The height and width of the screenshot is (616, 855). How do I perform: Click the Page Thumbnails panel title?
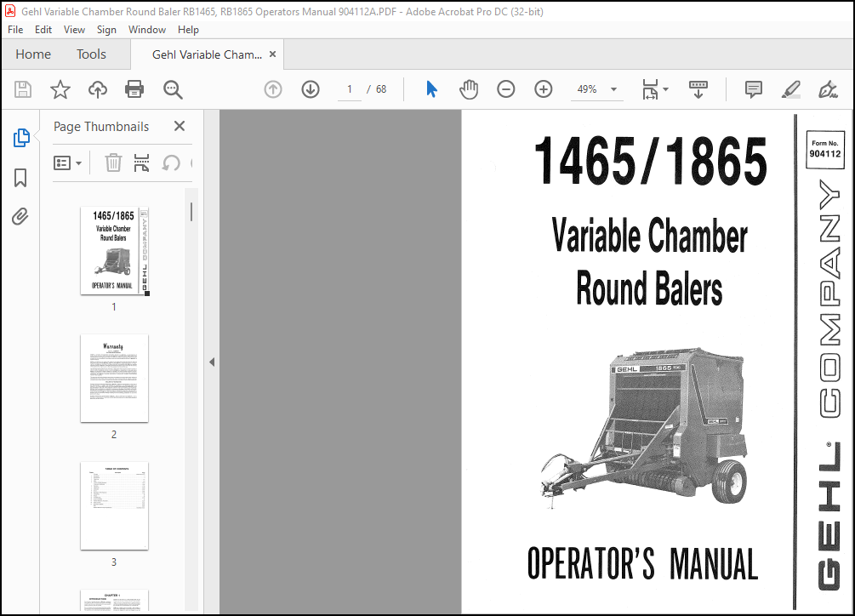pos(101,127)
